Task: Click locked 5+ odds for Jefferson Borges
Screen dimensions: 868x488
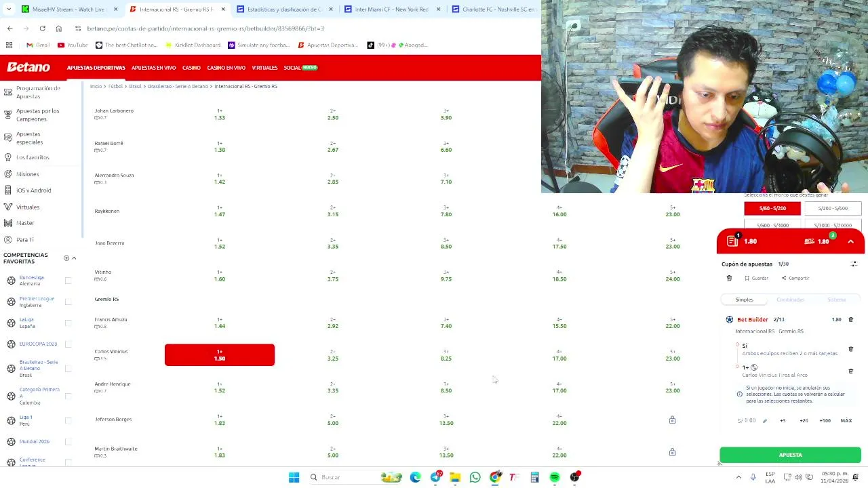Action: [x=672, y=420]
